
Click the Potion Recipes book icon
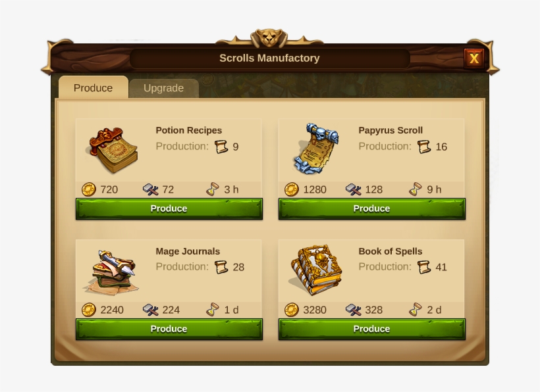tap(113, 150)
